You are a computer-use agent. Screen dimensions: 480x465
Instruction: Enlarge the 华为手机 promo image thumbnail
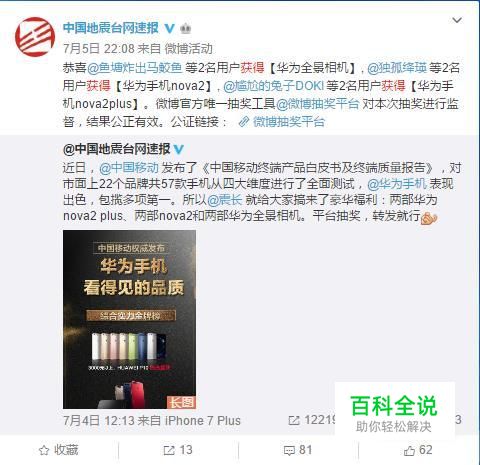click(x=129, y=319)
